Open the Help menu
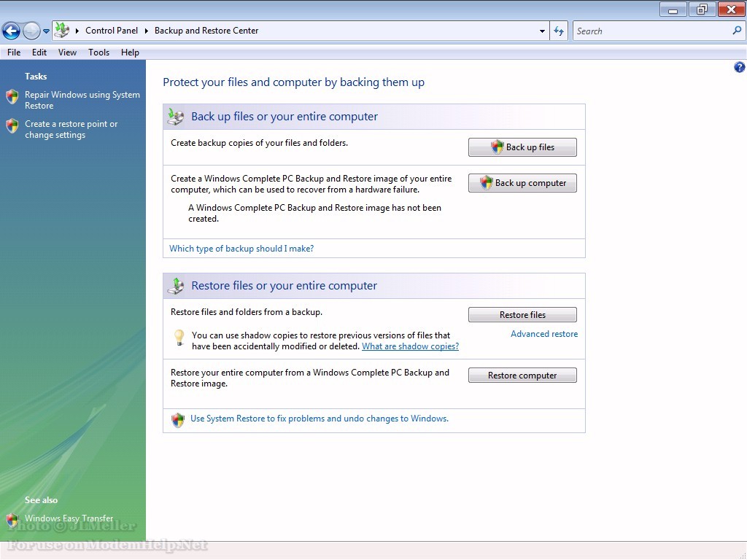Screen dimensions: 747x560 [x=130, y=52]
